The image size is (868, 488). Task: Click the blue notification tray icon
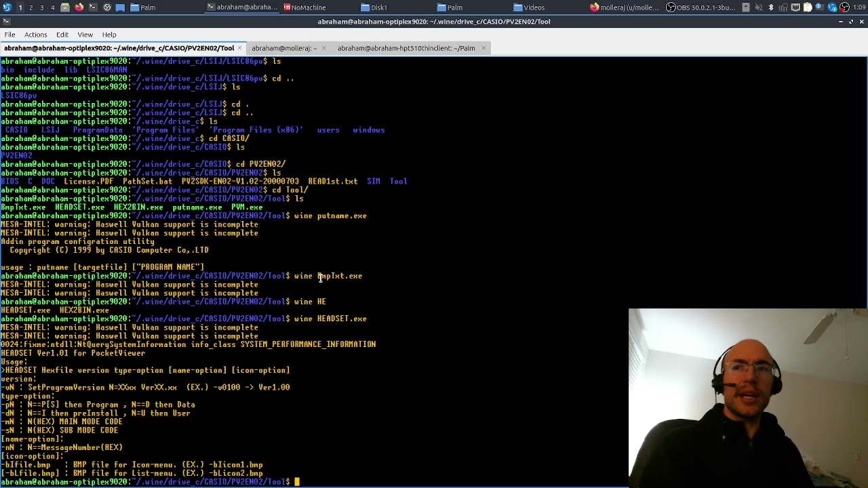(x=820, y=7)
